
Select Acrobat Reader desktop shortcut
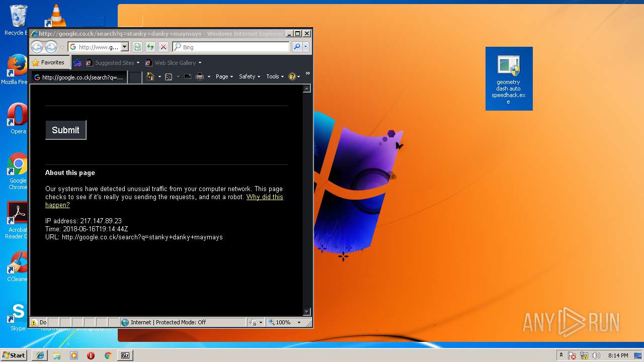[18, 220]
